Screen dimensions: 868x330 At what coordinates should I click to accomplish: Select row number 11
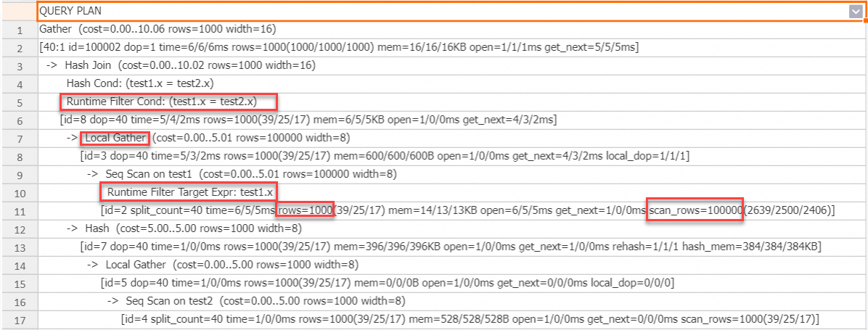[x=18, y=210]
